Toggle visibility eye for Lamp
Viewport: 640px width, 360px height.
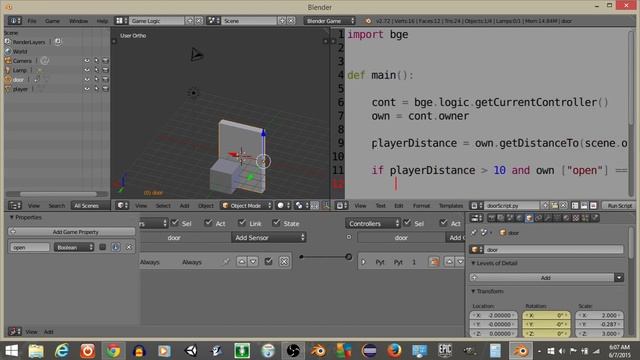(87, 70)
